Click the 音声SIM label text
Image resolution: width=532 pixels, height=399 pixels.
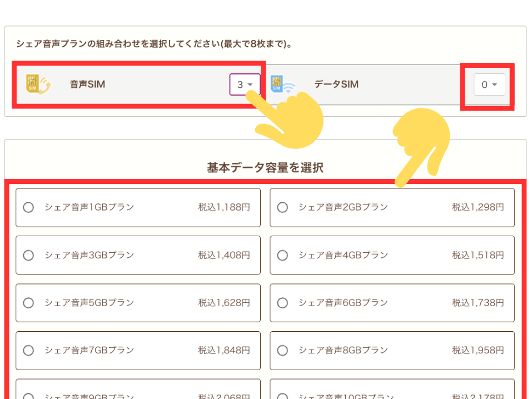[87, 84]
